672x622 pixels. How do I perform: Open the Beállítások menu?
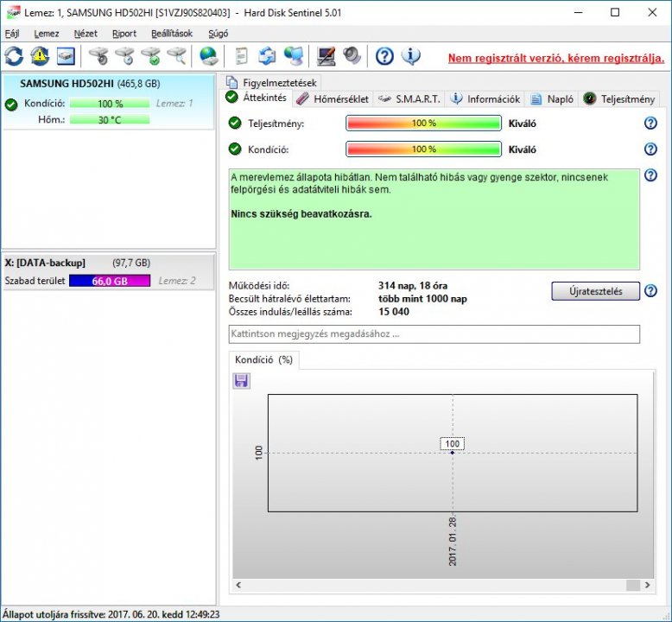(172, 34)
